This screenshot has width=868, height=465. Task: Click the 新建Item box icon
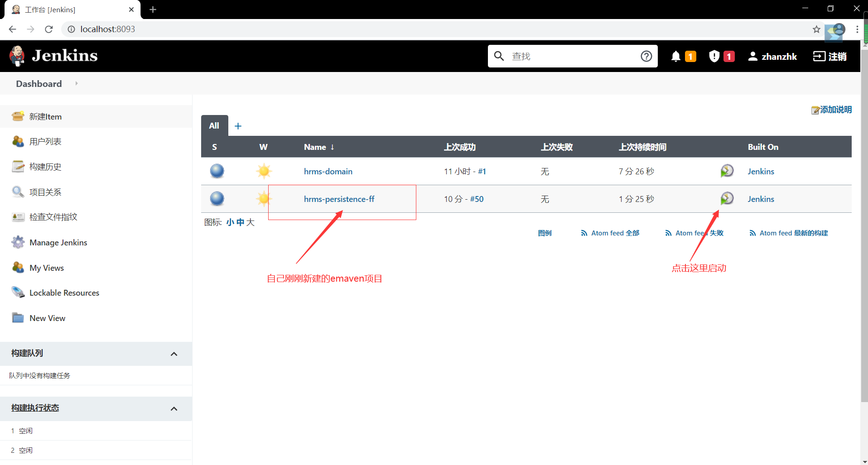pos(18,116)
